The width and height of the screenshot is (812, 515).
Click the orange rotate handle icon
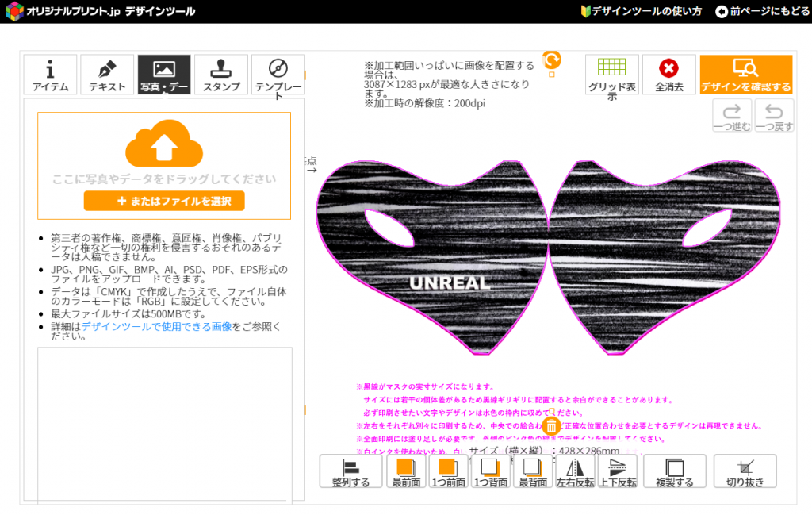point(552,60)
